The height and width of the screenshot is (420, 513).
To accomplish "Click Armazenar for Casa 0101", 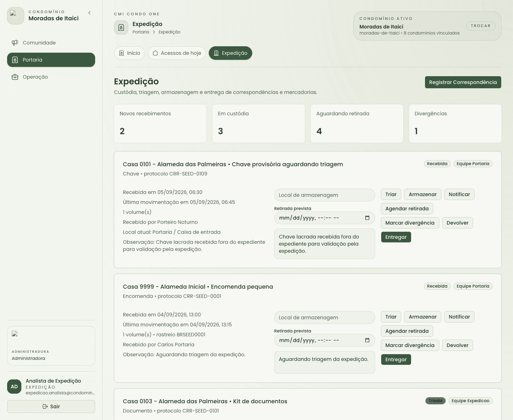I will point(423,194).
